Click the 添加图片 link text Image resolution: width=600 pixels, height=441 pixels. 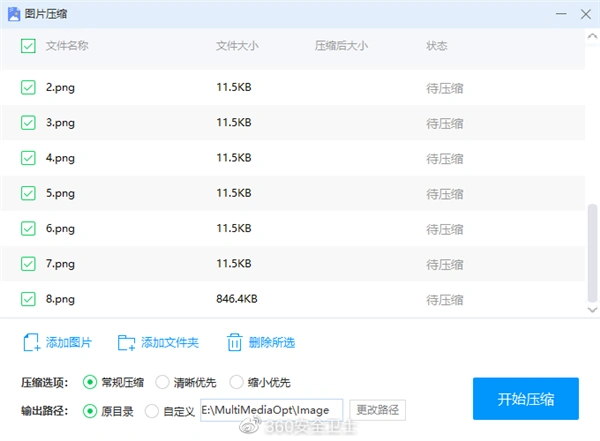[69, 342]
